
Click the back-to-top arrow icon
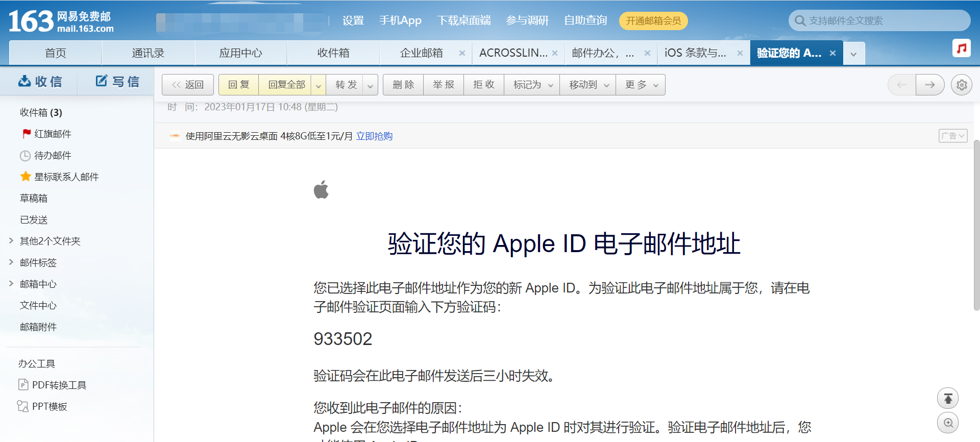[x=948, y=398]
